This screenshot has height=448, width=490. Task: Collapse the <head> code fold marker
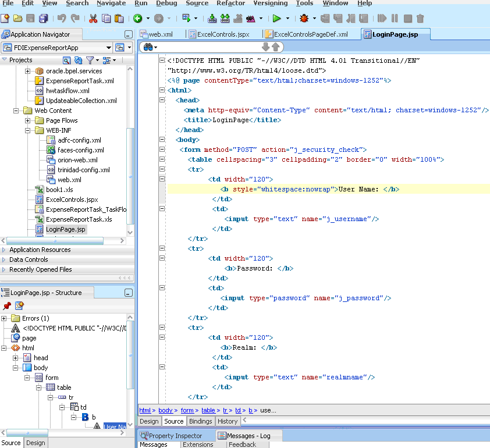(x=161, y=101)
